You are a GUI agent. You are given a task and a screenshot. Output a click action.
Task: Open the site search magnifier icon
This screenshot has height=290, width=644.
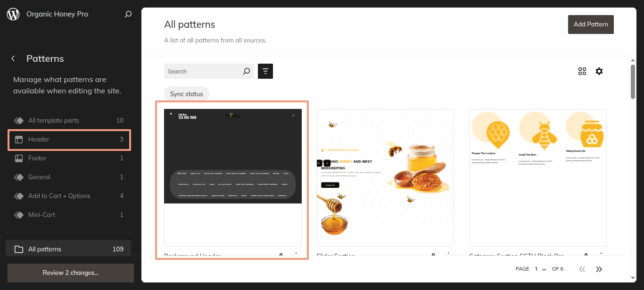pos(128,14)
